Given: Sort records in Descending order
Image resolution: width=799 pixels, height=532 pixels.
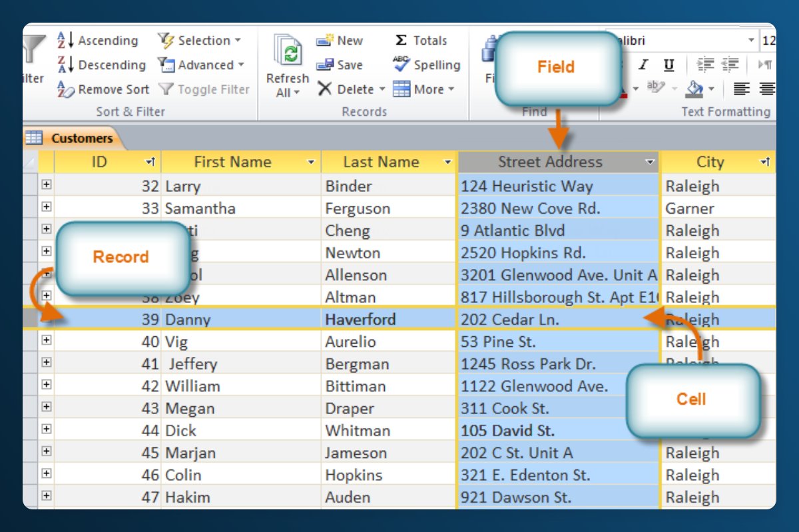Looking at the screenshot, I should (x=101, y=65).
